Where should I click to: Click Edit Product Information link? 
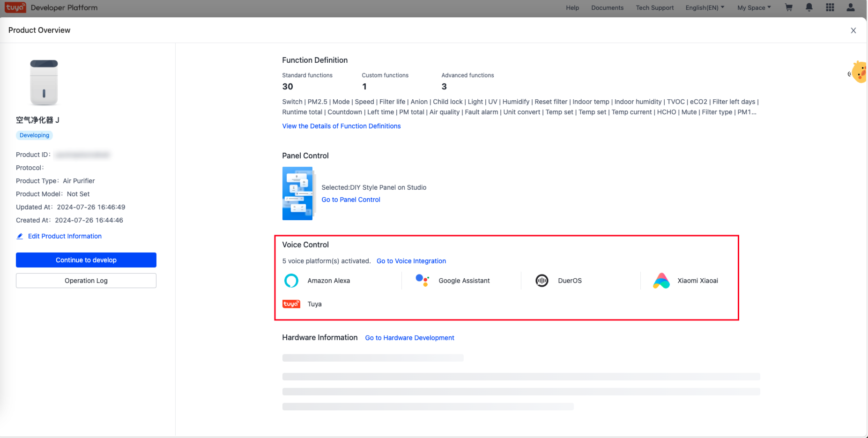pyautogui.click(x=65, y=236)
